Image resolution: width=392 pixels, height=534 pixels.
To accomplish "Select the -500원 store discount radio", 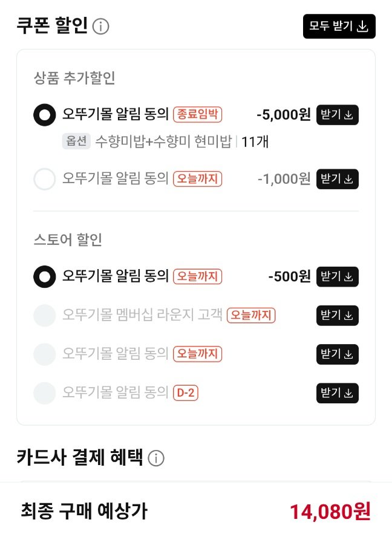I will click(x=45, y=277).
